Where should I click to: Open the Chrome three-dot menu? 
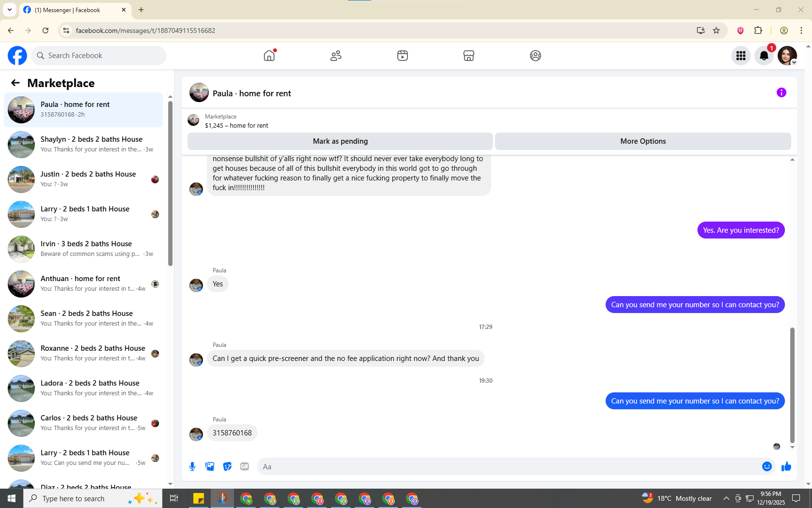(801, 30)
